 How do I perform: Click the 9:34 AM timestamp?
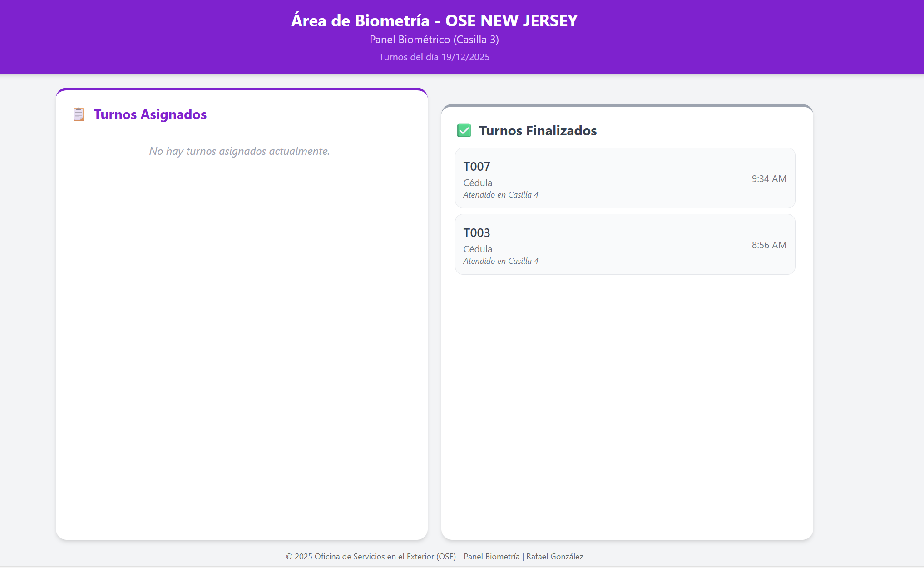(x=769, y=179)
